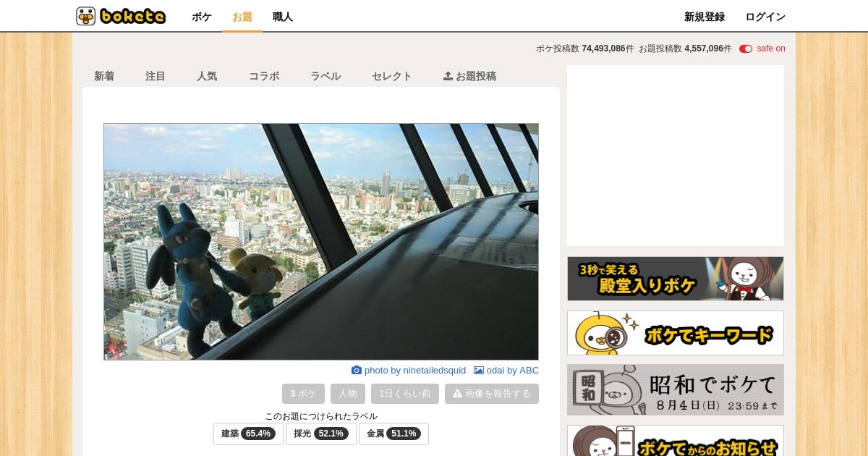Screen dimensions: 868x456
Task: Switch to the 人気 tab
Action: point(207,76)
